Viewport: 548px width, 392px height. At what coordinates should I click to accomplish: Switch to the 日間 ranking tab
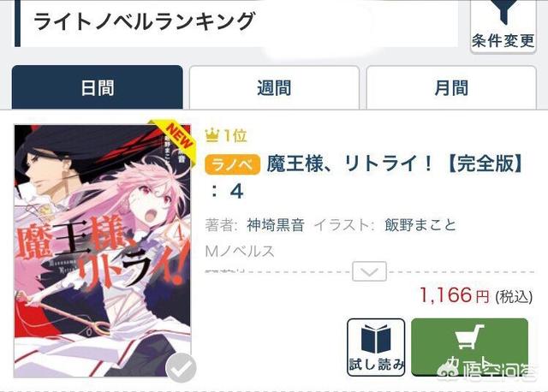click(x=98, y=87)
